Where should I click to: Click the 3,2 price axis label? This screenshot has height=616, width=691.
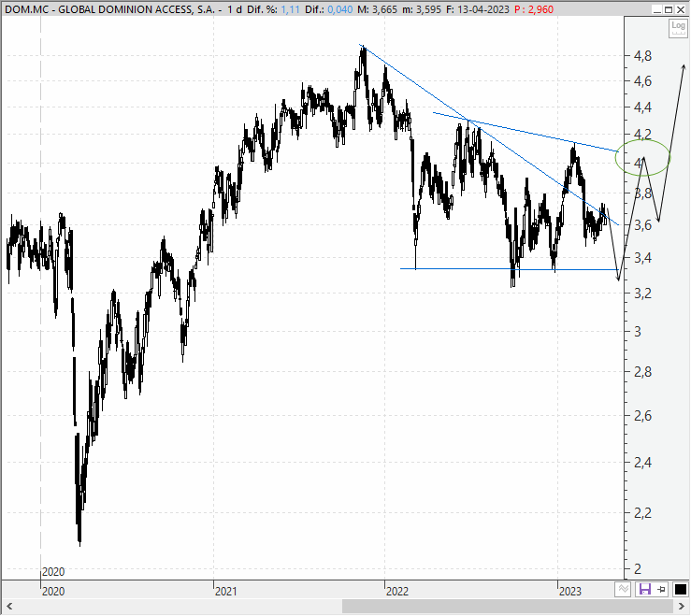(x=642, y=294)
